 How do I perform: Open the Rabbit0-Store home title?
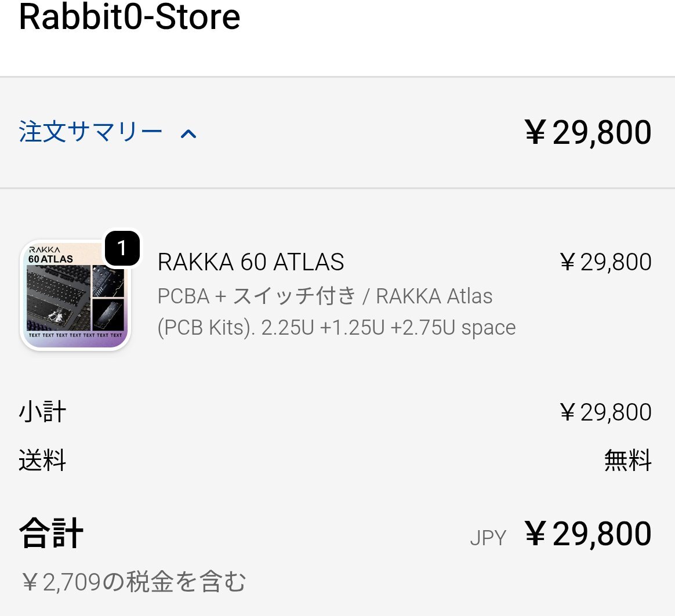(x=129, y=17)
